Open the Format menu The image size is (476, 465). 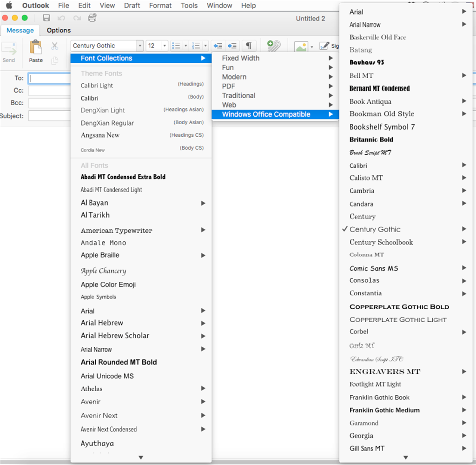coord(160,6)
